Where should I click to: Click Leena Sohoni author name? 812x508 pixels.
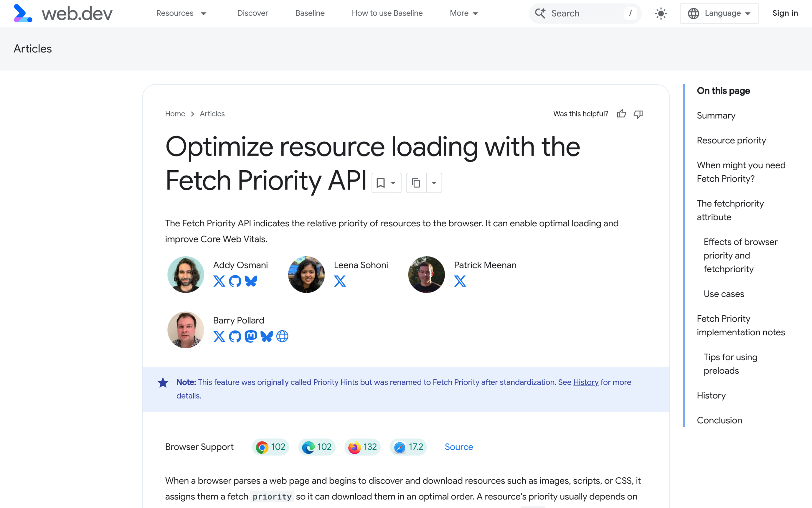point(361,265)
